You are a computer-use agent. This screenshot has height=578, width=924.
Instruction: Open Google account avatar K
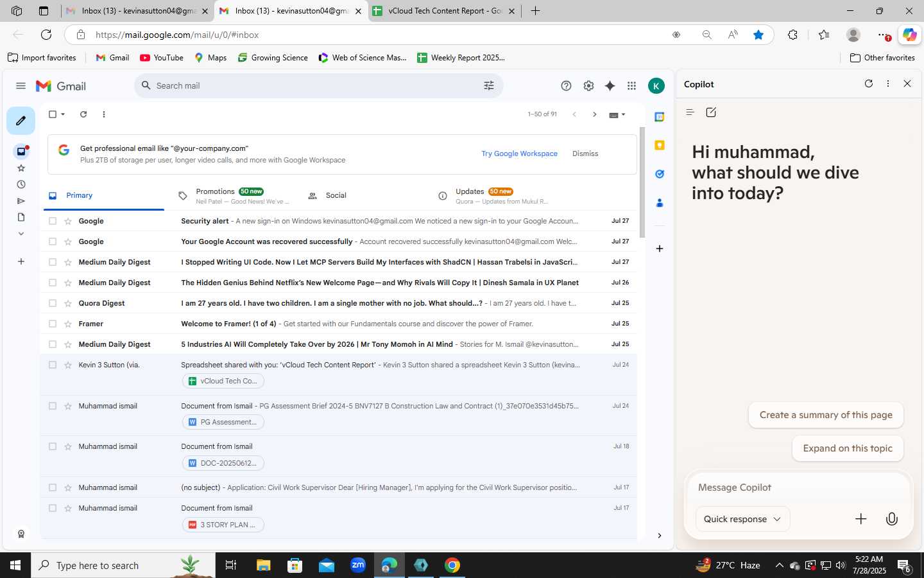click(x=656, y=86)
